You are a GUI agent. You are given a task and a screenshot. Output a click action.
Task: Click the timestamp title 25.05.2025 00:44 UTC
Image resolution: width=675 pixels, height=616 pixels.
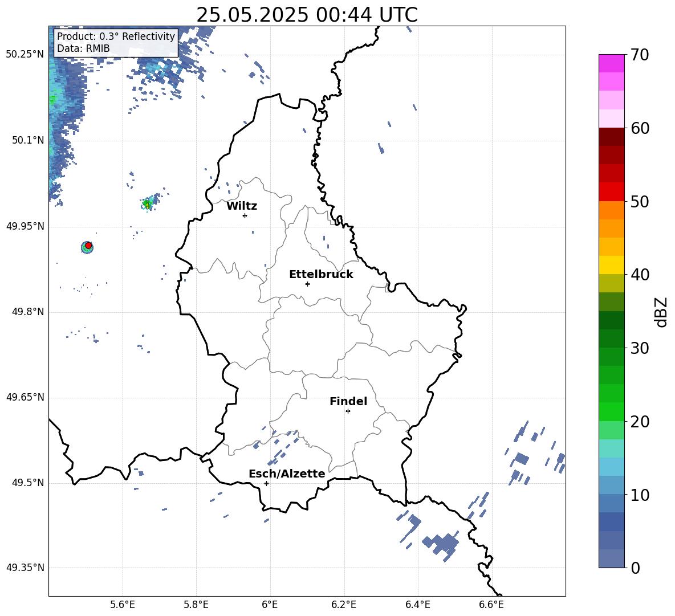[x=307, y=15]
